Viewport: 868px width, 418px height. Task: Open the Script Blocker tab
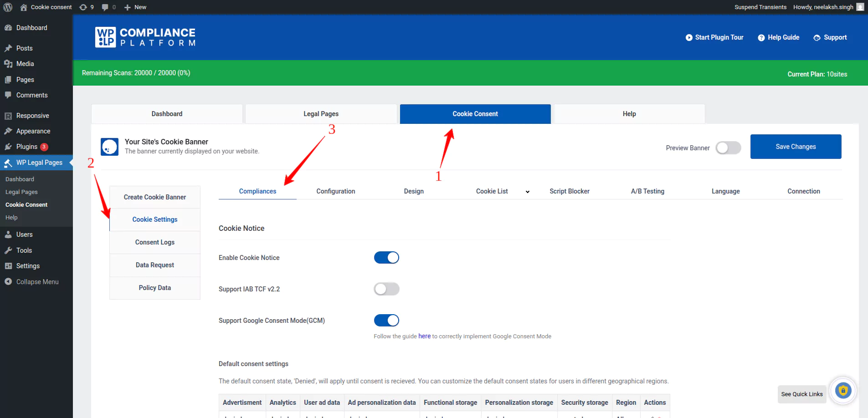pos(570,191)
